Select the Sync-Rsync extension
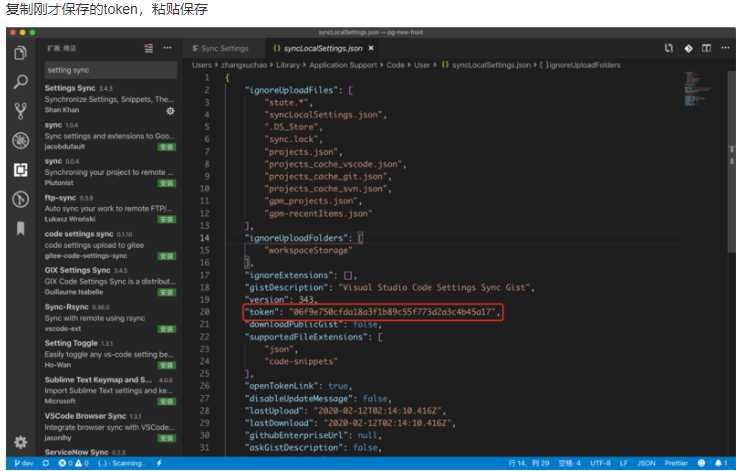This screenshot has width=736, height=471. click(x=110, y=317)
